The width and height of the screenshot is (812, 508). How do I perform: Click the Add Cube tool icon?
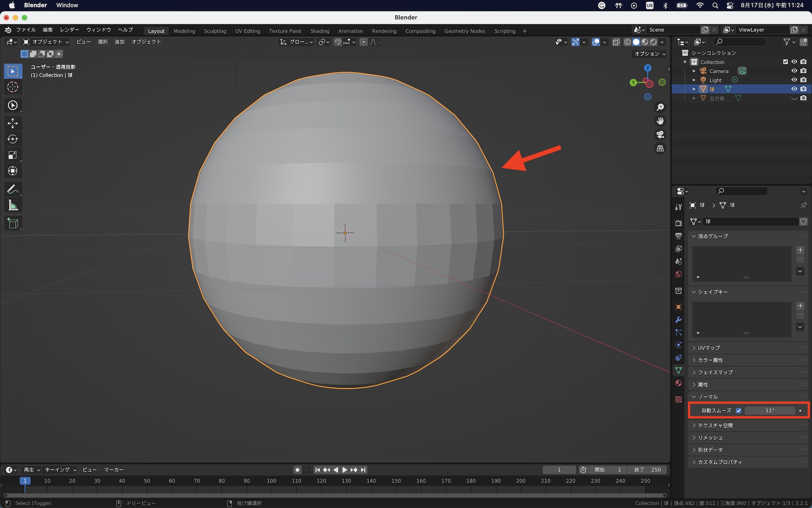(x=13, y=223)
